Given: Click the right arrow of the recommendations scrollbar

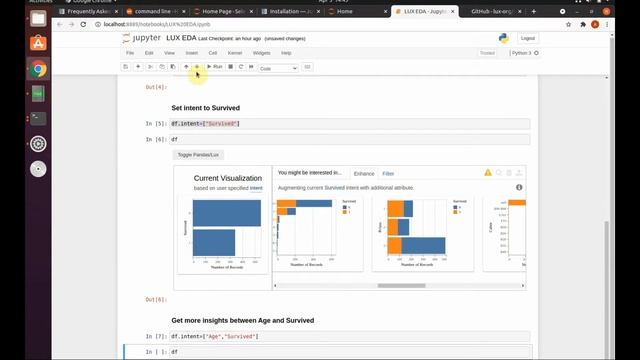Looking at the screenshot, I should click(x=523, y=286).
